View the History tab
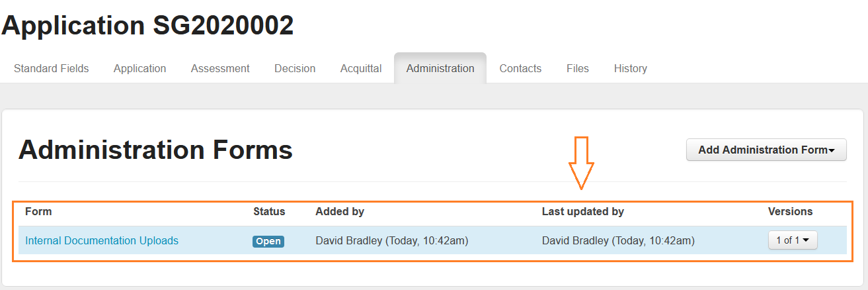Screen dimensions: 868x290 pyautogui.click(x=631, y=68)
